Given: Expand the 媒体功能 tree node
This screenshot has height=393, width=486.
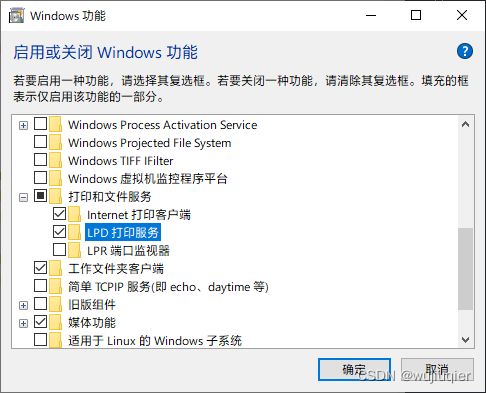Looking at the screenshot, I should (x=23, y=324).
